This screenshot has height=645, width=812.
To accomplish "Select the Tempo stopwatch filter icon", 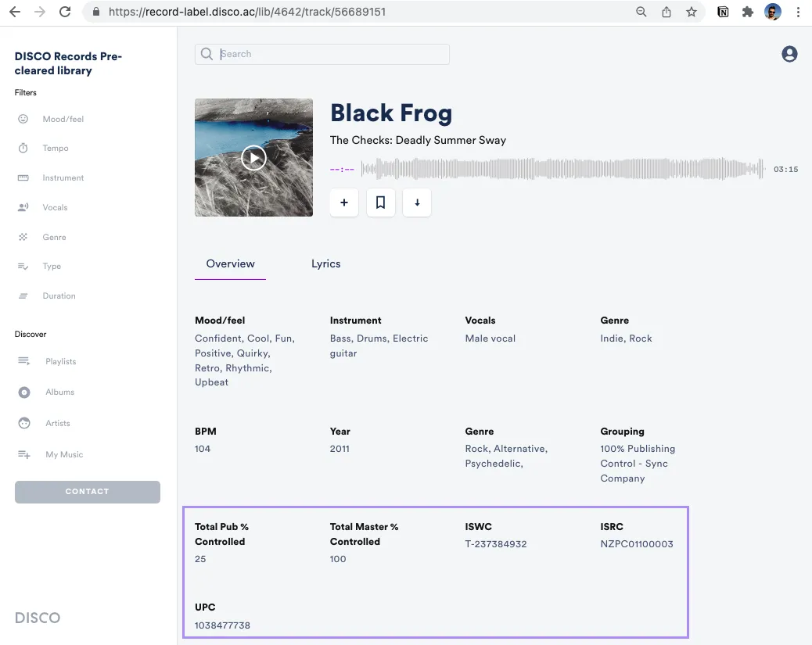I will [x=23, y=148].
